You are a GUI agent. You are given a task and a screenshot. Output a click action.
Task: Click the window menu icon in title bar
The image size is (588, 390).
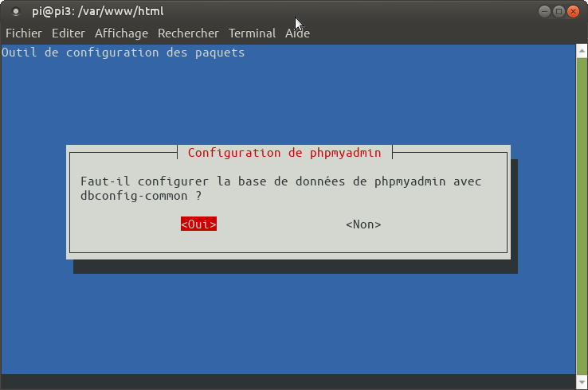(x=16, y=11)
